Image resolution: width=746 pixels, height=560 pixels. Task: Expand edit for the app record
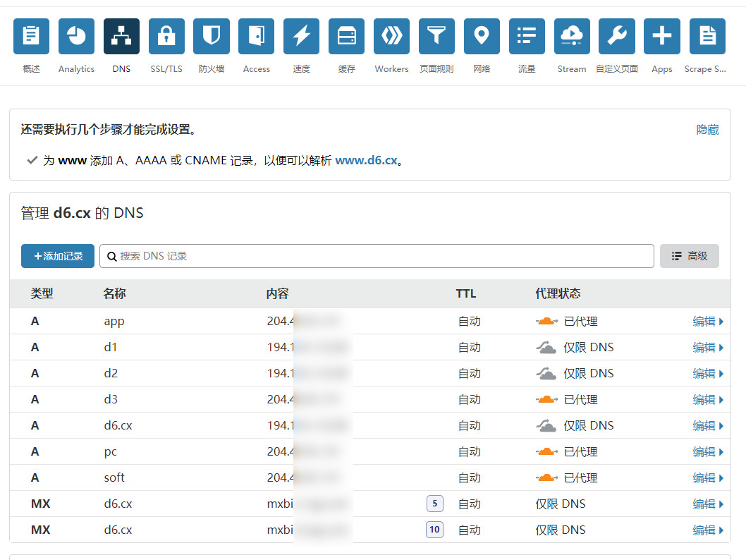(x=708, y=322)
